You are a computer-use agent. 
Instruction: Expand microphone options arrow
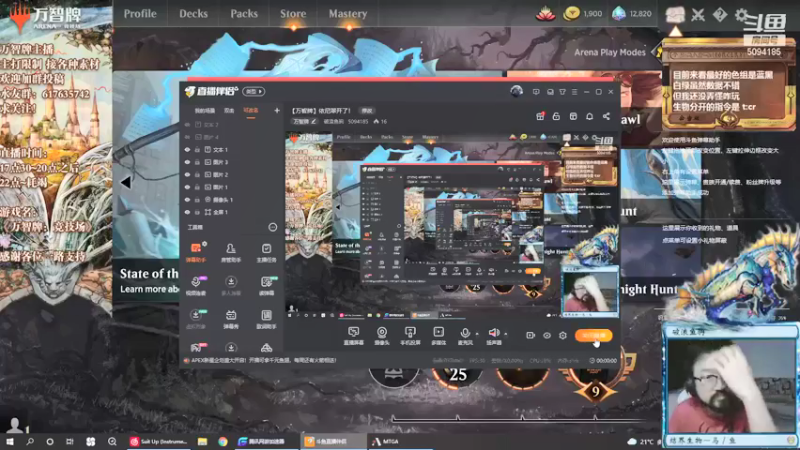tap(477, 334)
